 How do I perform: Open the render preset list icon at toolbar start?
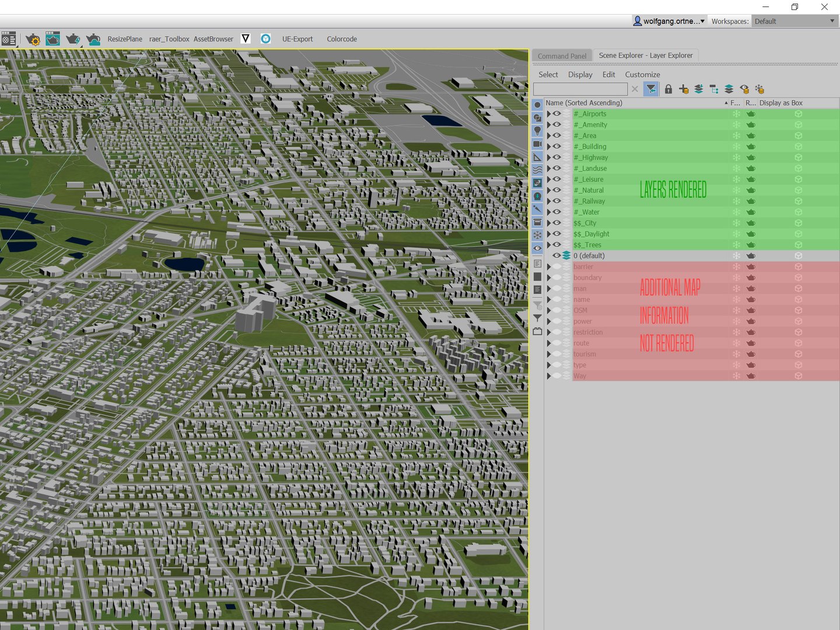pyautogui.click(x=9, y=39)
